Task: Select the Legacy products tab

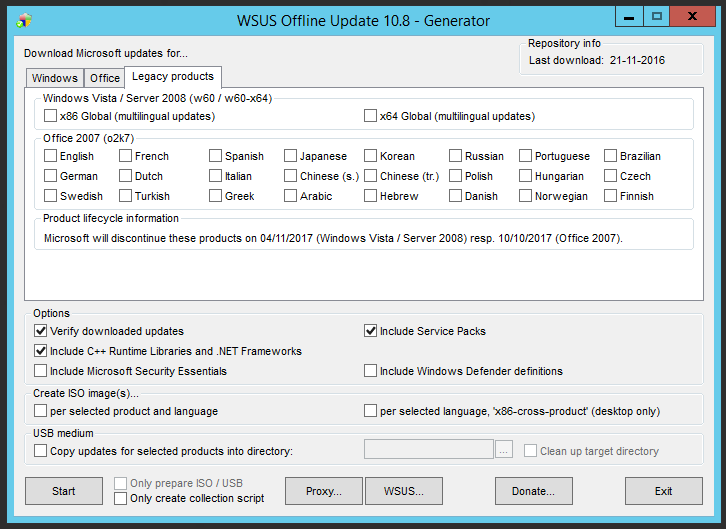Action: pos(173,76)
